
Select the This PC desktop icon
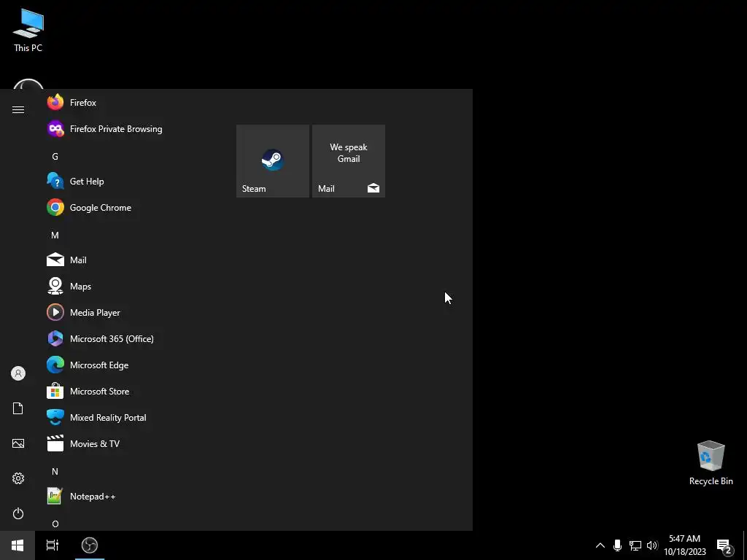(28, 29)
